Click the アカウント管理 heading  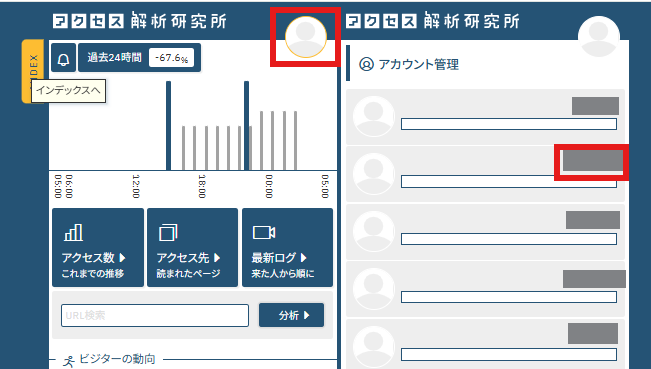coord(418,64)
